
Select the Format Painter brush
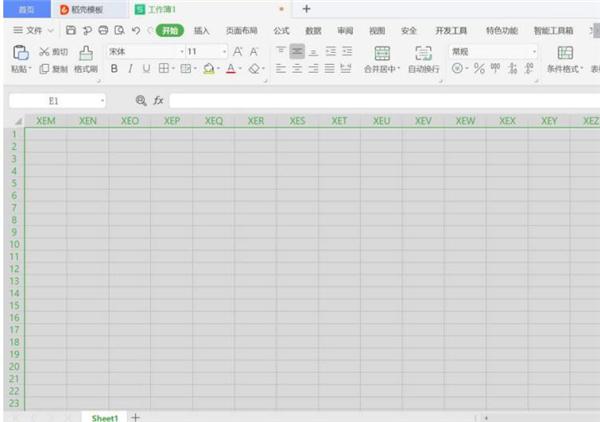pos(86,53)
